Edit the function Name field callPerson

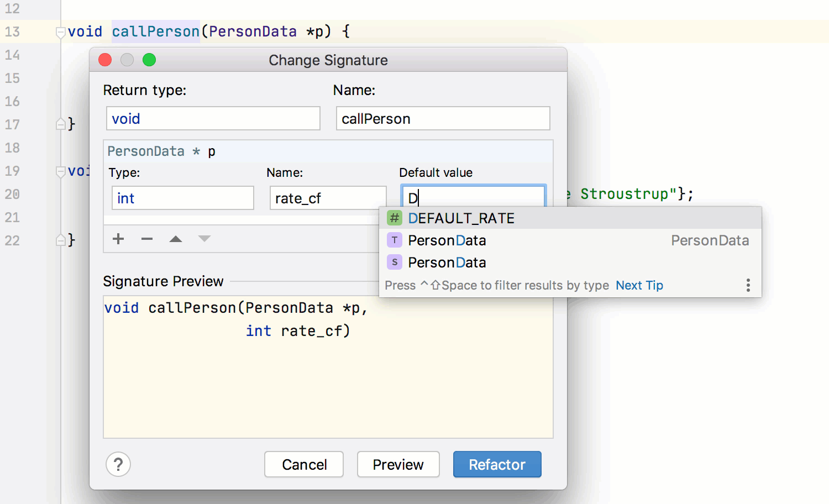(443, 118)
